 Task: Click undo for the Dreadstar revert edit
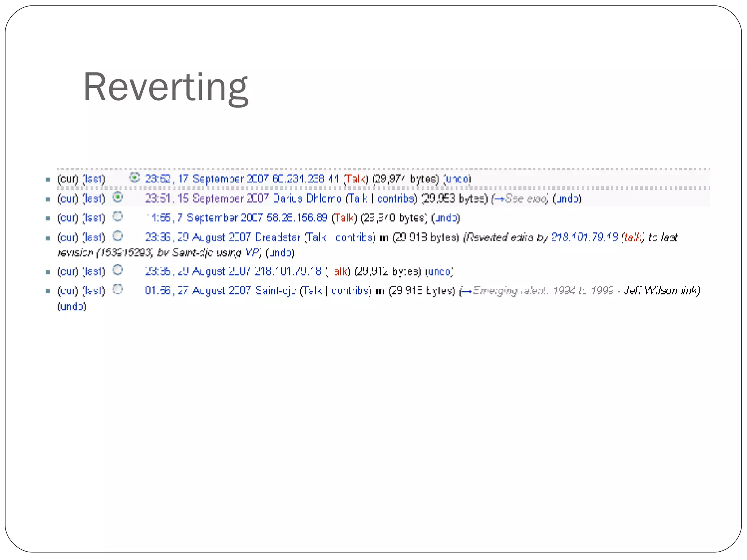point(280,252)
